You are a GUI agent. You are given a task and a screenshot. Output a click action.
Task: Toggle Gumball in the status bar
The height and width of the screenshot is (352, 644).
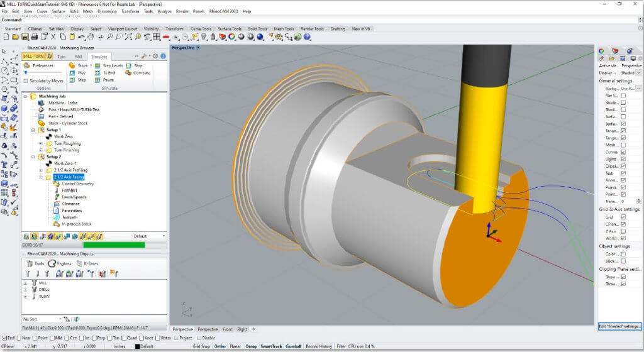(x=293, y=346)
